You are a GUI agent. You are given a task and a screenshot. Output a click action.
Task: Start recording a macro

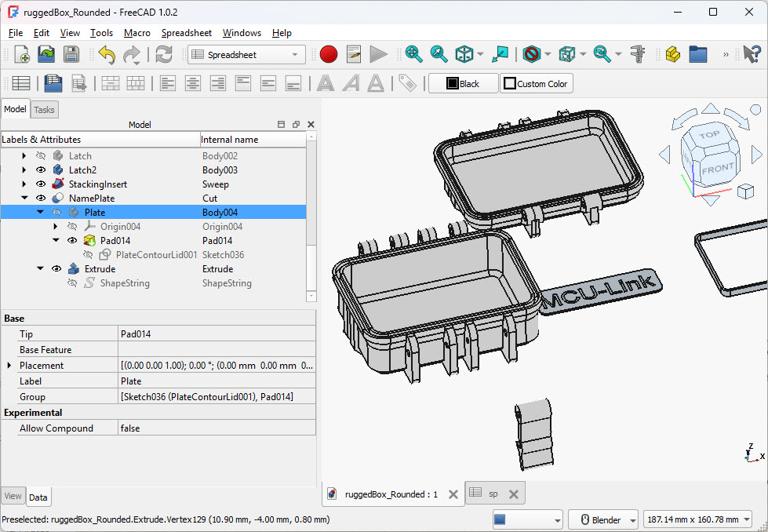click(x=329, y=54)
